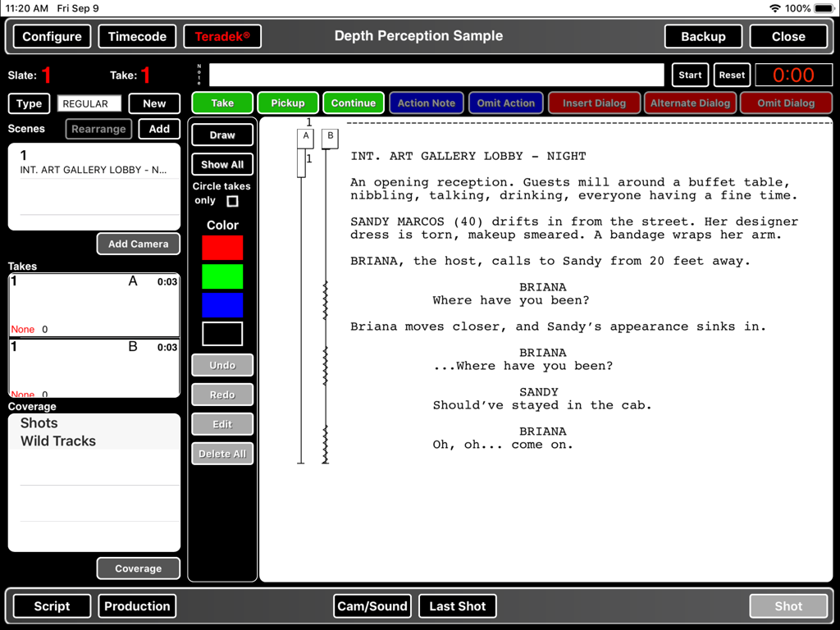
Task: Click Show All to reveal drawings
Action: pos(221,164)
